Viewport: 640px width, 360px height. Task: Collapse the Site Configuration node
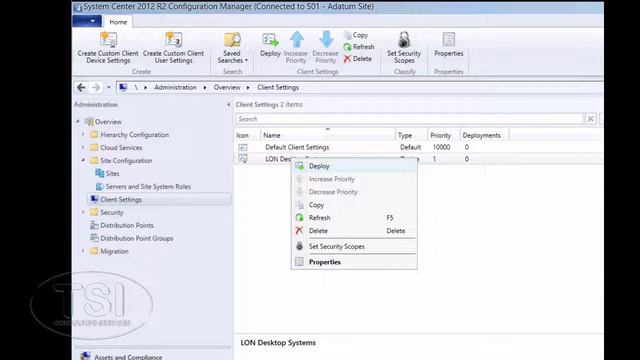click(x=83, y=160)
